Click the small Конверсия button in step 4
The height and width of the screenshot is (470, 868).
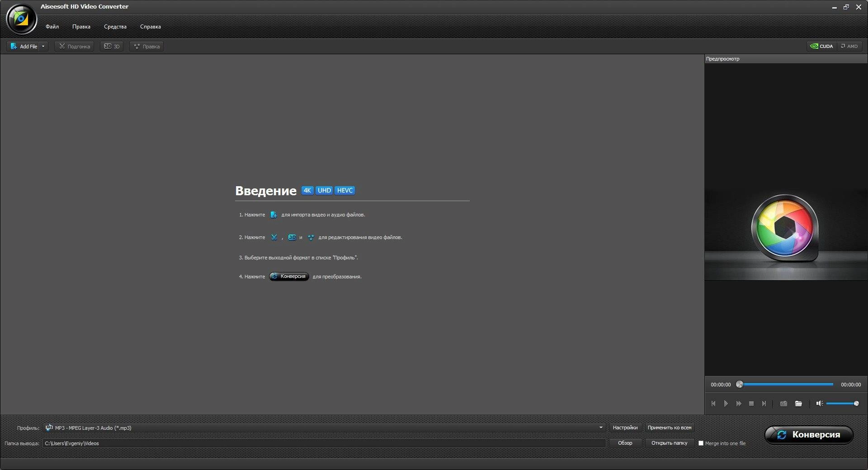pos(289,277)
